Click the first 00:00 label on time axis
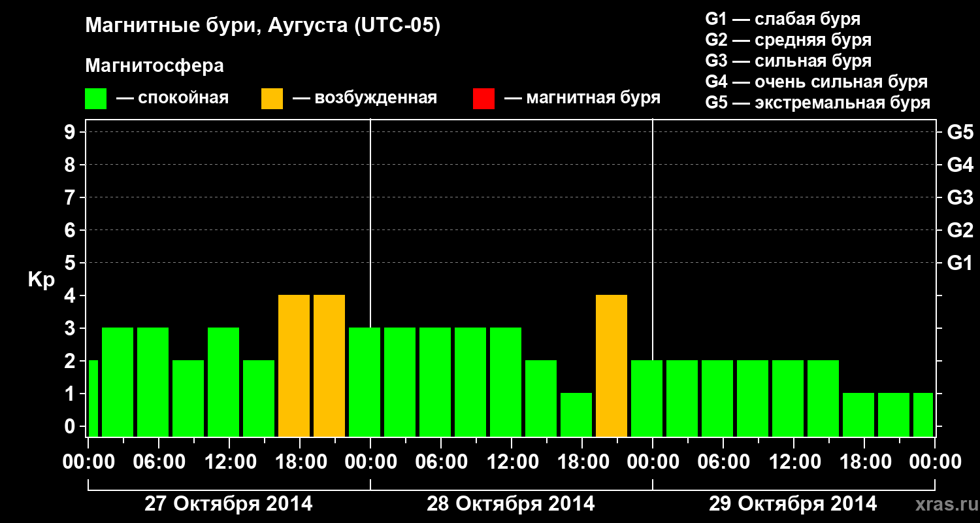The height and width of the screenshot is (523, 980). tap(88, 462)
